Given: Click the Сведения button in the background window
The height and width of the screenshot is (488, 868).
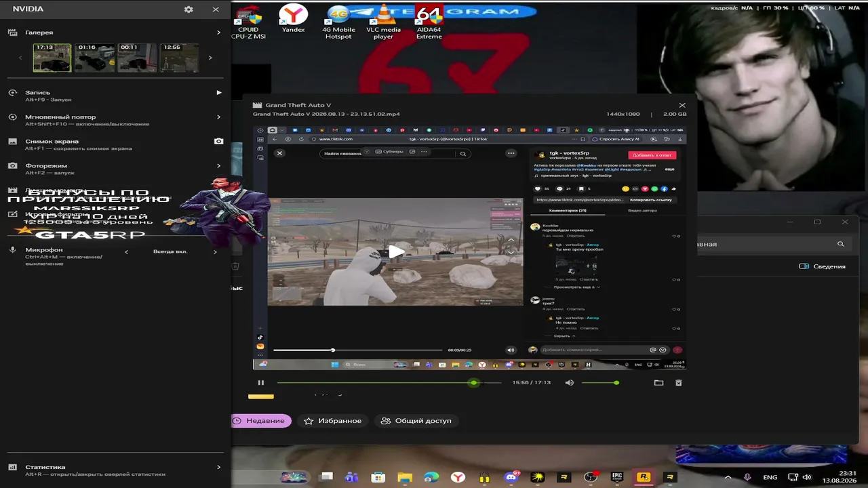Looking at the screenshot, I should [823, 266].
